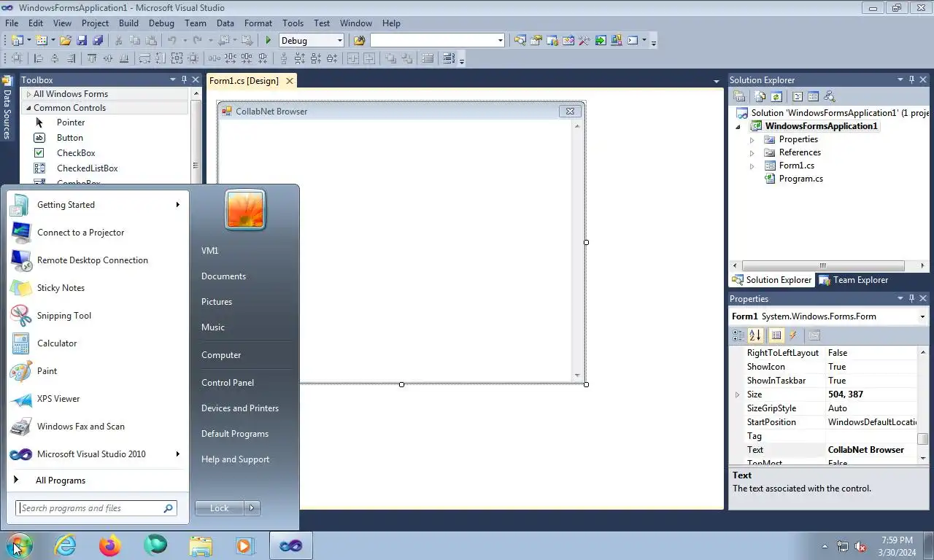The width and height of the screenshot is (934, 560).
Task: Click View Code icon in Solution Explorer
Action: click(798, 96)
